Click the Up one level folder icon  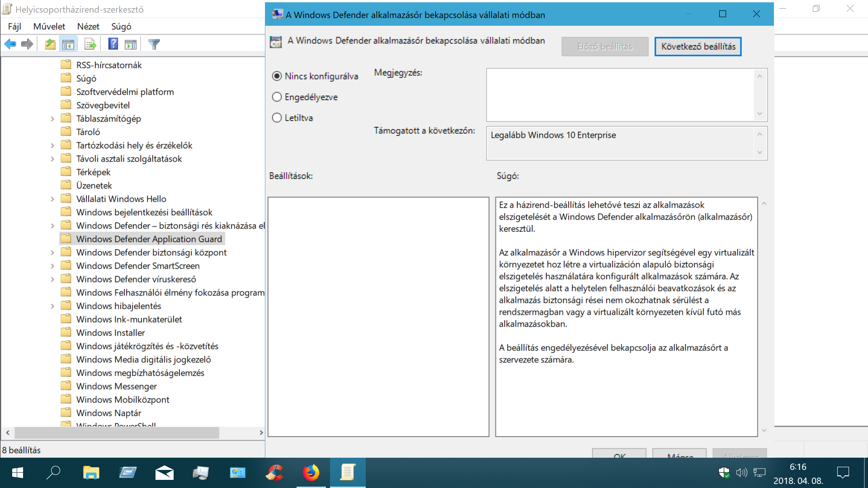coord(50,44)
